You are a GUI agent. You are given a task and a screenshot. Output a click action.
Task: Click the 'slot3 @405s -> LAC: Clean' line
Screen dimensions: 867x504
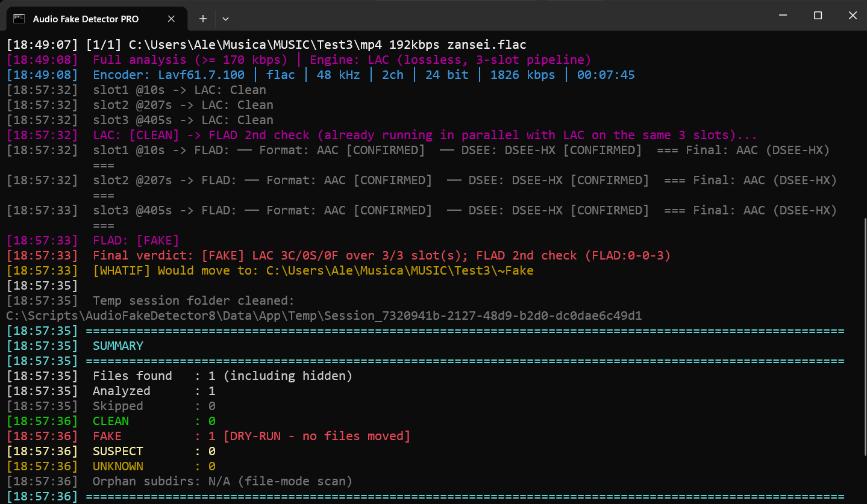click(x=140, y=120)
